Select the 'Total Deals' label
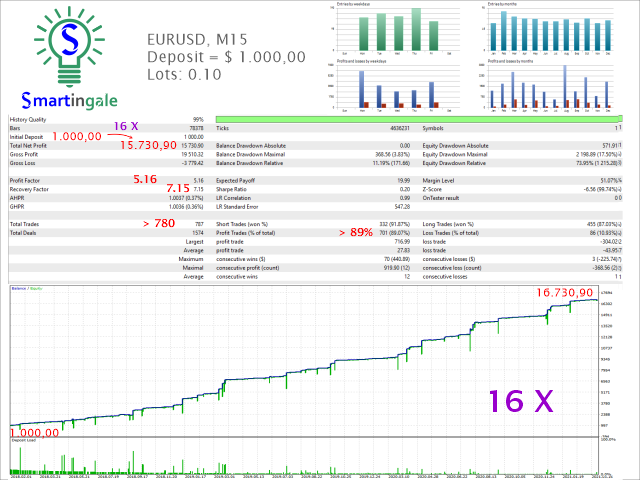The width and height of the screenshot is (640, 480). pyautogui.click(x=23, y=233)
